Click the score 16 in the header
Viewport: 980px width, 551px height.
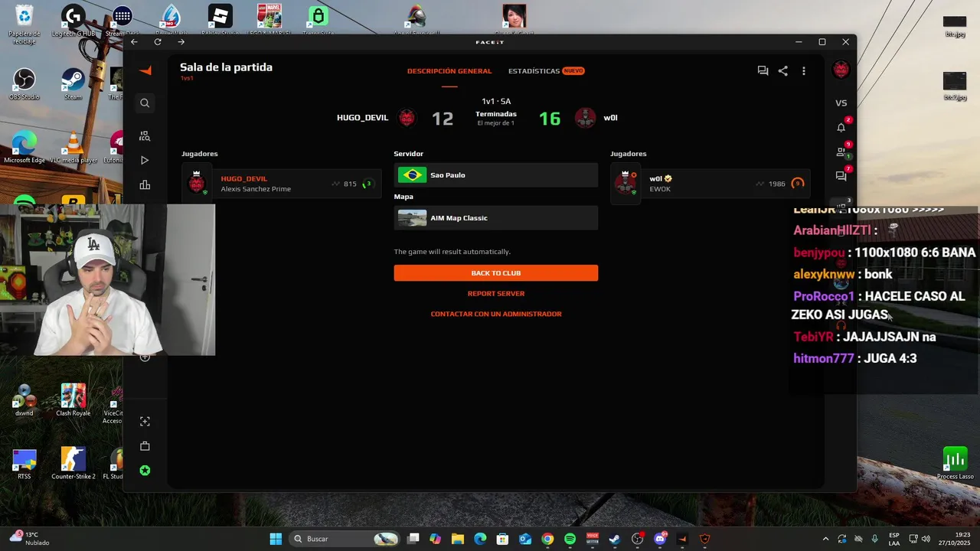pyautogui.click(x=550, y=119)
